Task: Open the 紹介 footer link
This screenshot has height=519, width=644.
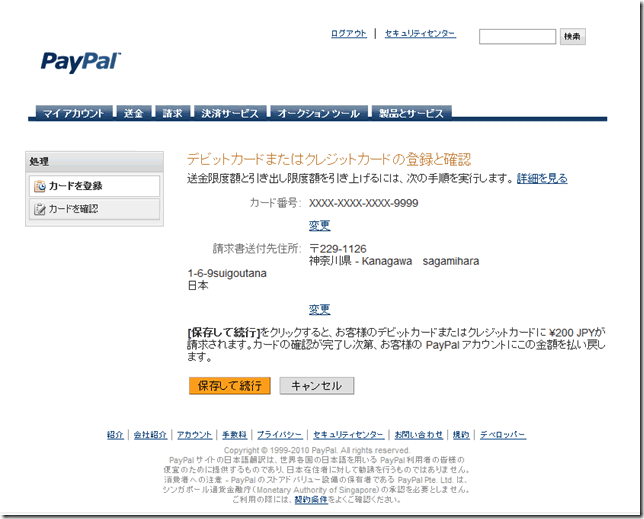Action: tap(115, 435)
